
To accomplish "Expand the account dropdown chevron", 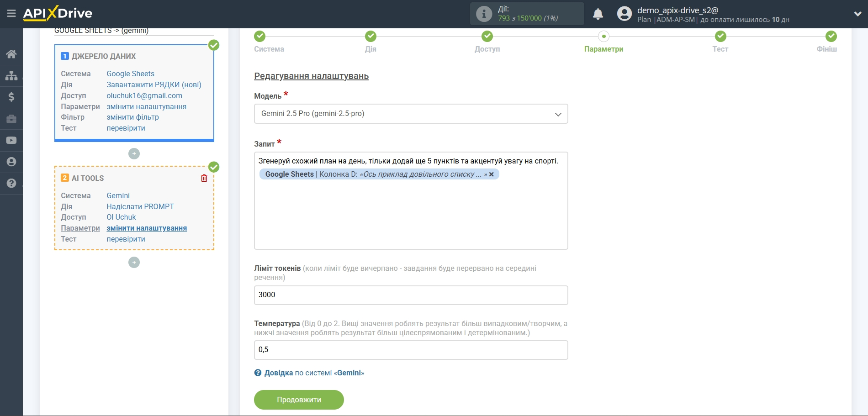I will [857, 14].
